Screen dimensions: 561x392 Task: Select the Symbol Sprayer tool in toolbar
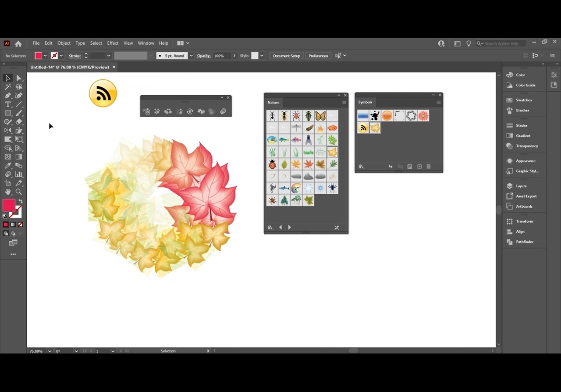tap(8, 174)
